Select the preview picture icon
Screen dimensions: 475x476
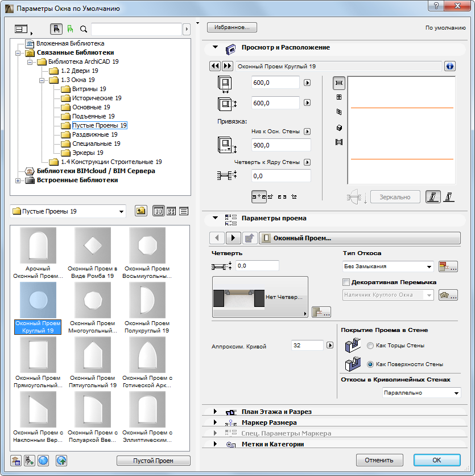(339, 142)
